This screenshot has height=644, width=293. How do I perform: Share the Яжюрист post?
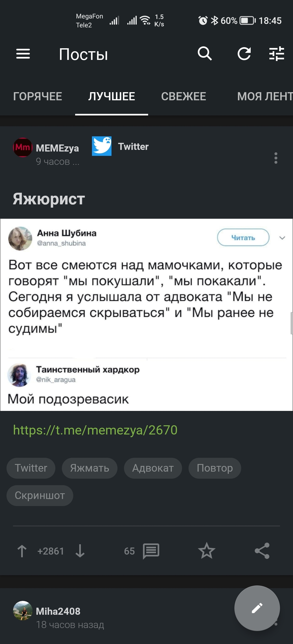[262, 551]
